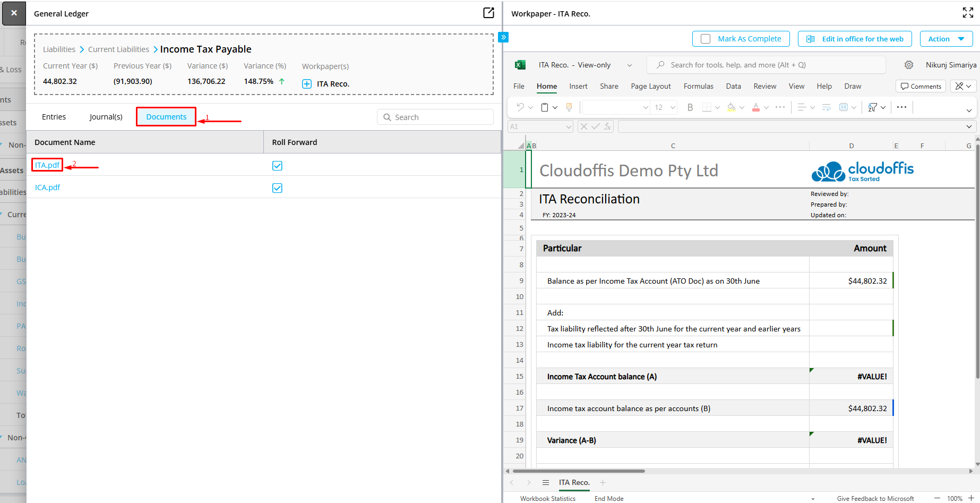980x503 pixels.
Task: Collapse the workpaper panel with the blue chevrons
Action: 504,37
